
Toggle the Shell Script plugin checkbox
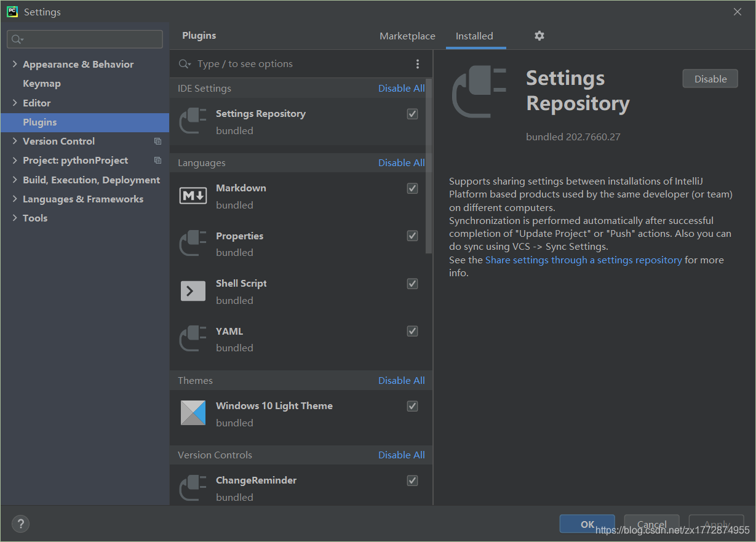(413, 284)
